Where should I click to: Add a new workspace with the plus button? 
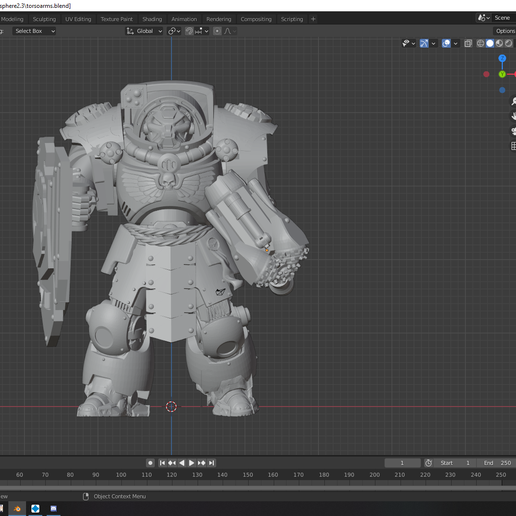[313, 19]
